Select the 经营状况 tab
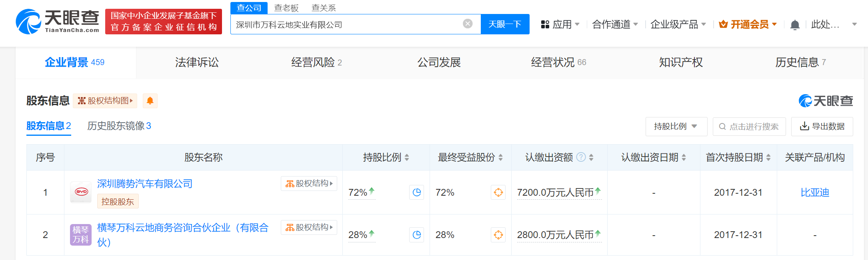The height and width of the screenshot is (260, 868). (x=558, y=62)
